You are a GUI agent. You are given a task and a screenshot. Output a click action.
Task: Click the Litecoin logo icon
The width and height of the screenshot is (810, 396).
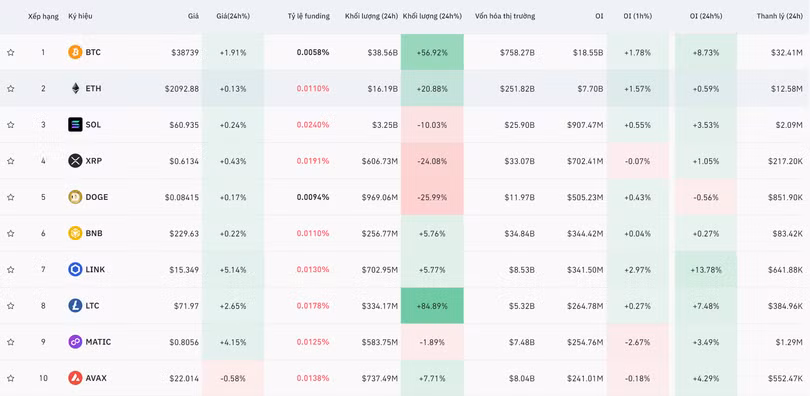click(75, 306)
